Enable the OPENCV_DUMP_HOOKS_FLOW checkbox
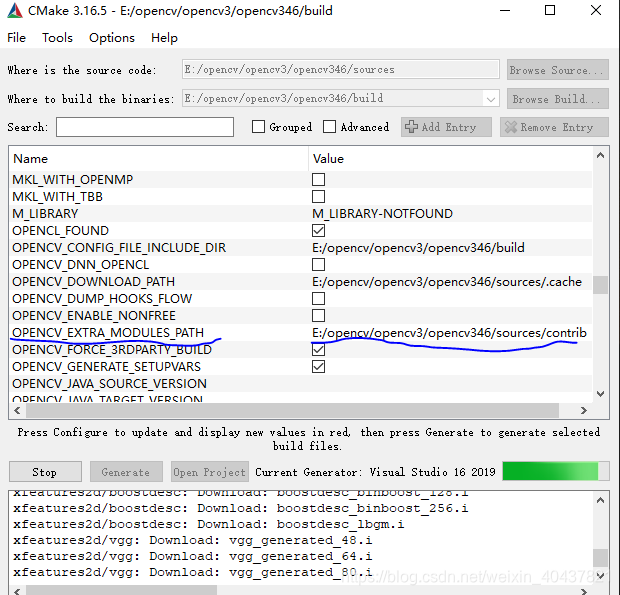This screenshot has height=595, width=620. coord(318,298)
